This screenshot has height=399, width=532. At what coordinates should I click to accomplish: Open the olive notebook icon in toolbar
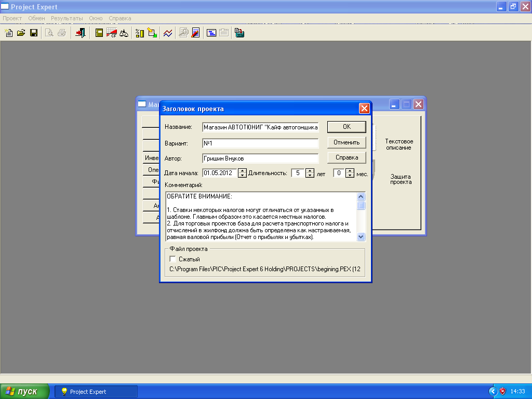tap(99, 33)
